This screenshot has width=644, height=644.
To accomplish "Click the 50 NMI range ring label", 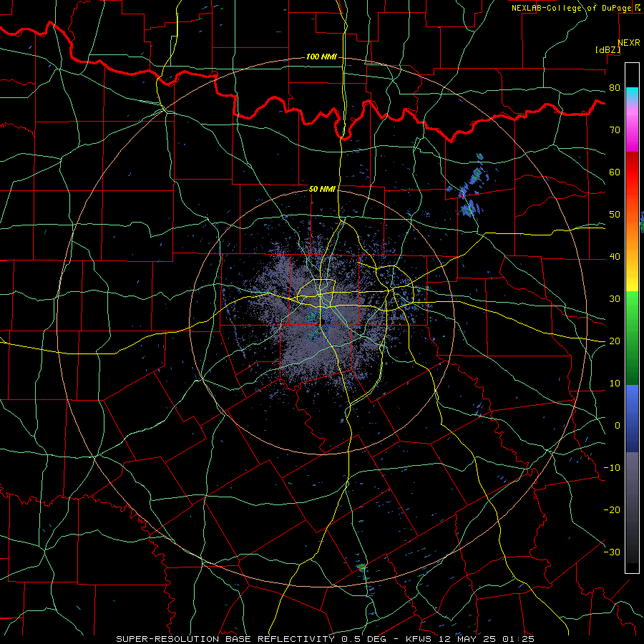I will 322,189.
